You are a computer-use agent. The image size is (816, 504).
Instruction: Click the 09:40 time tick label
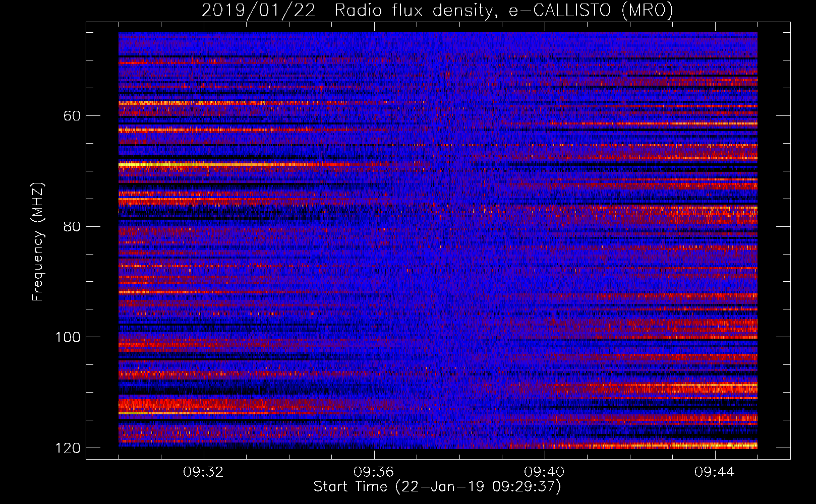[544, 472]
